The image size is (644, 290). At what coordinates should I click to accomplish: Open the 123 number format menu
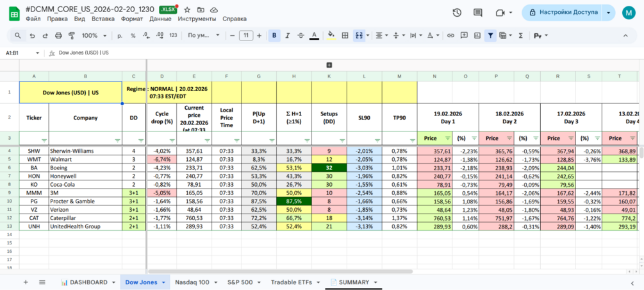(x=173, y=36)
